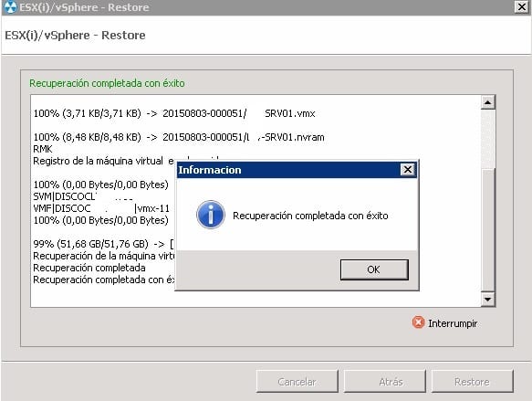Click the Interrumpir link
Screen dimensions: 532x401
pyautogui.click(x=453, y=323)
